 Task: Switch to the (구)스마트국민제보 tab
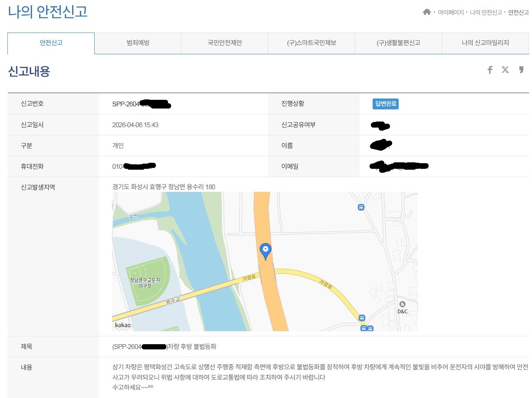coord(311,43)
